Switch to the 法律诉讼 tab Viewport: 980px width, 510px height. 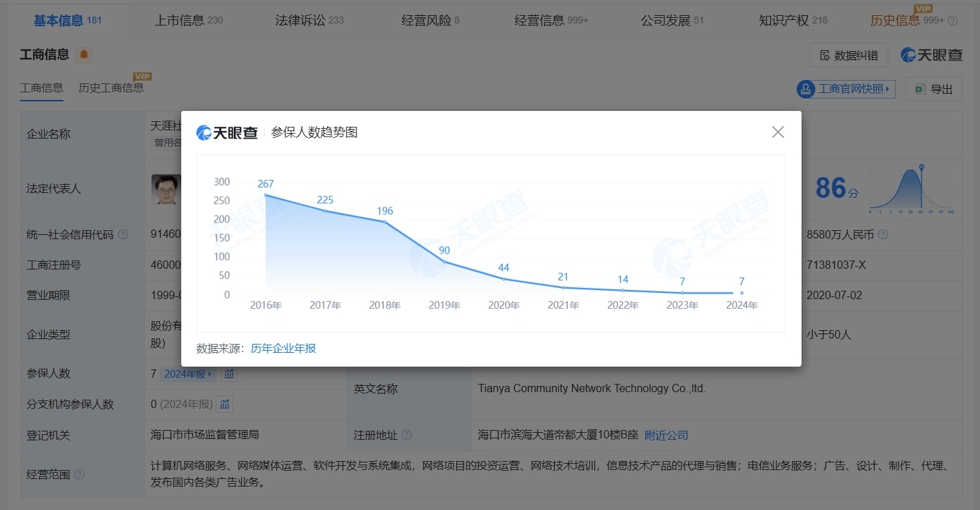point(309,20)
